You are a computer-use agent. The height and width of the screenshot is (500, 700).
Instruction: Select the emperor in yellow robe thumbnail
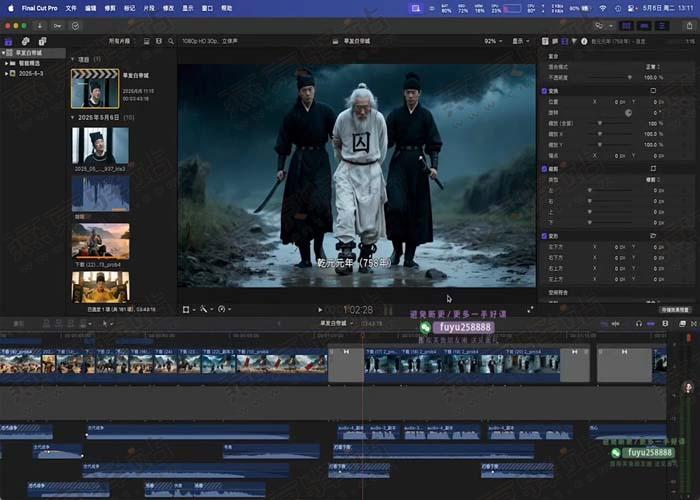[101, 288]
